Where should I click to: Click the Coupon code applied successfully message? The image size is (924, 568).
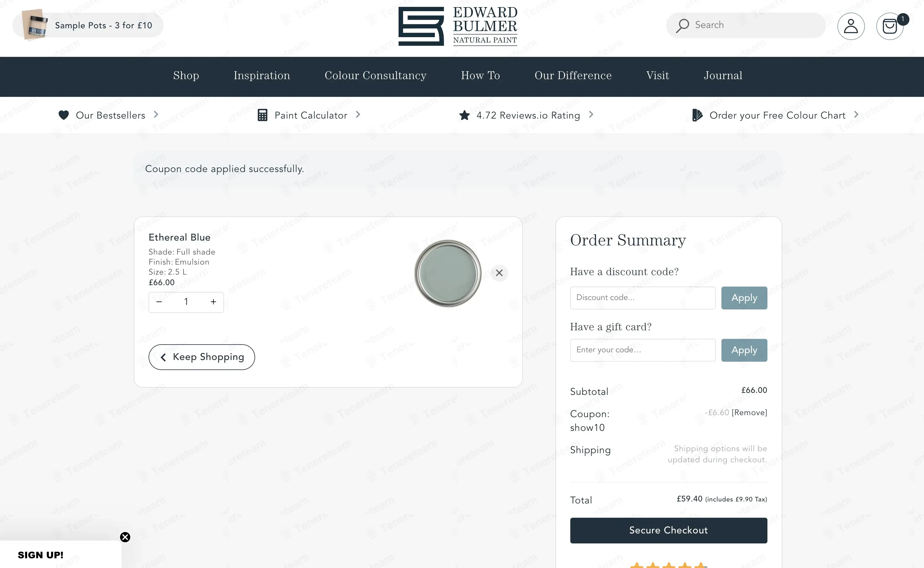point(225,169)
